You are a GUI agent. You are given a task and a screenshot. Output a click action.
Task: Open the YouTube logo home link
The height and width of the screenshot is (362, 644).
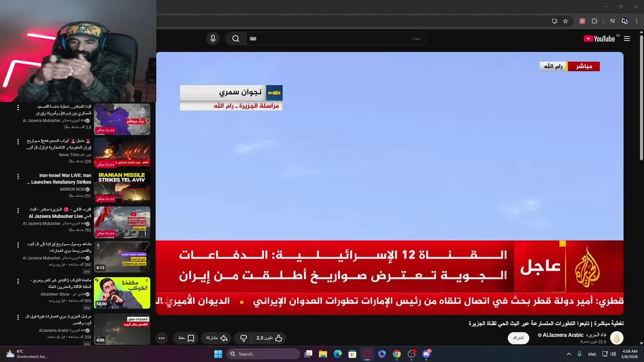point(599,39)
